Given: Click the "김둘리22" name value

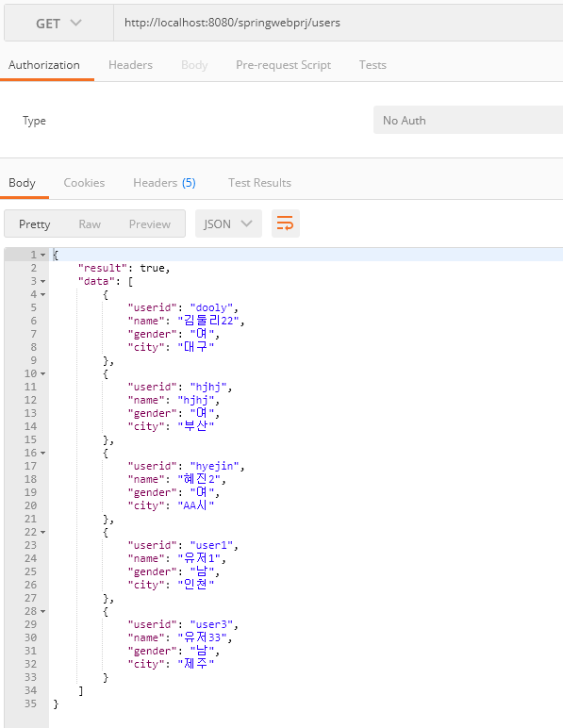Looking at the screenshot, I should coord(208,321).
